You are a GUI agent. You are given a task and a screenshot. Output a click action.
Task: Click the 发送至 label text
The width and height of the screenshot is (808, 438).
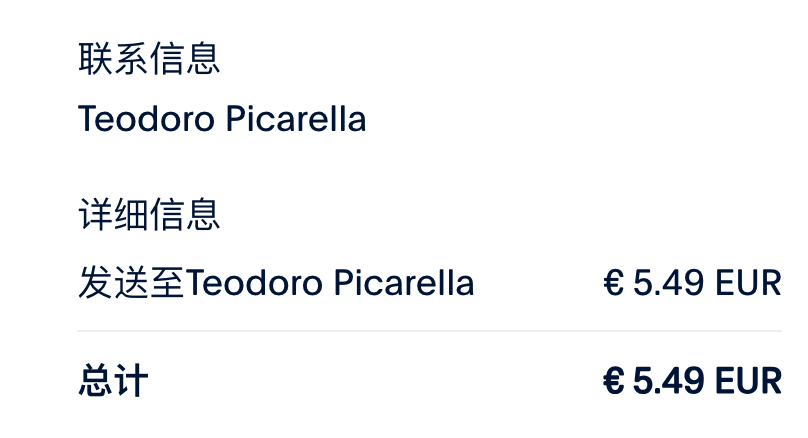131,284
